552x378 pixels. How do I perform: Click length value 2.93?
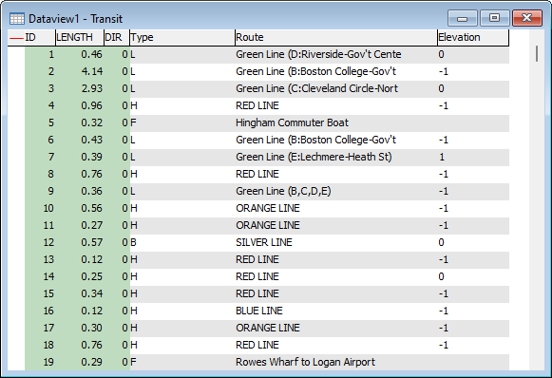[x=92, y=88]
